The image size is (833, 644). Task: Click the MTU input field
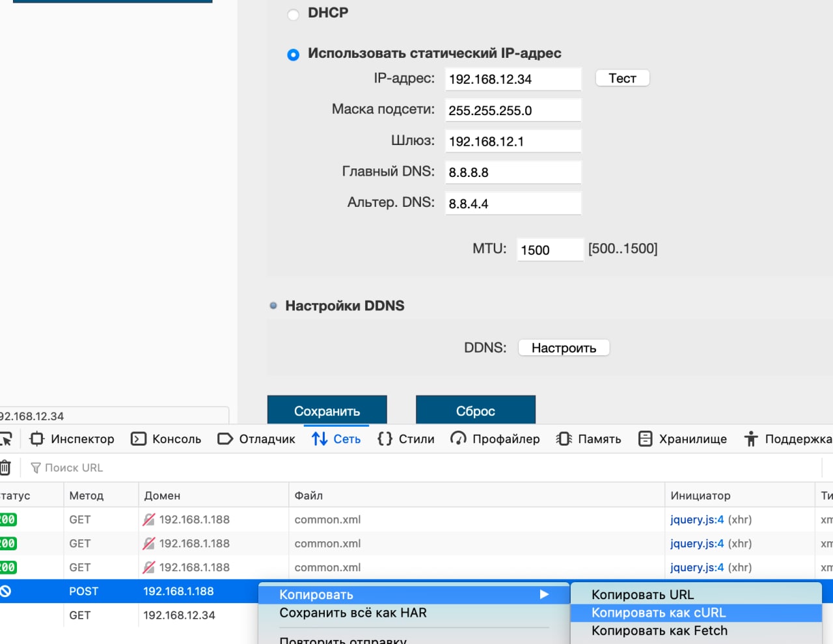tap(551, 250)
